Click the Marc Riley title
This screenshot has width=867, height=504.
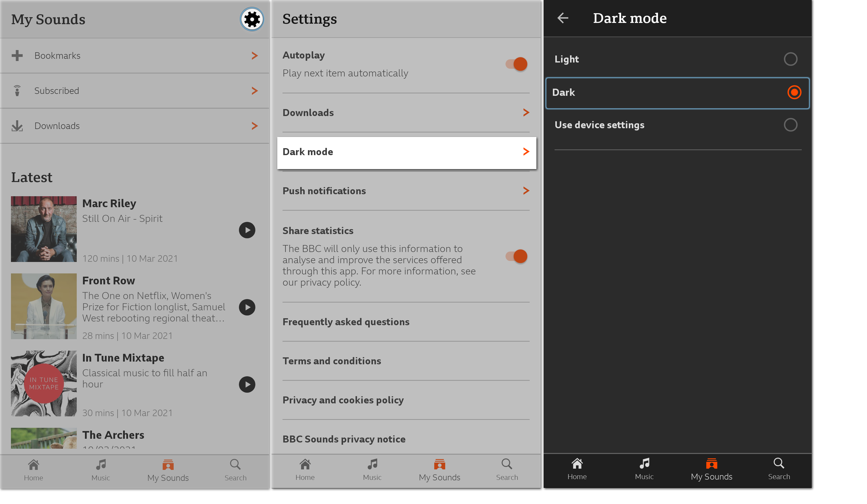[109, 203]
